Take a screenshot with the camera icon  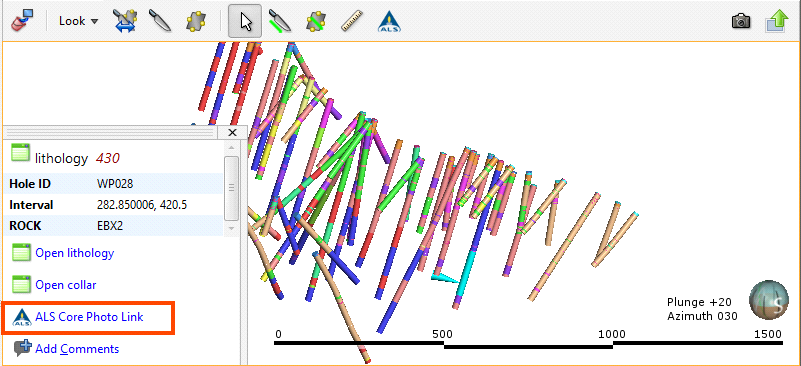[741, 21]
